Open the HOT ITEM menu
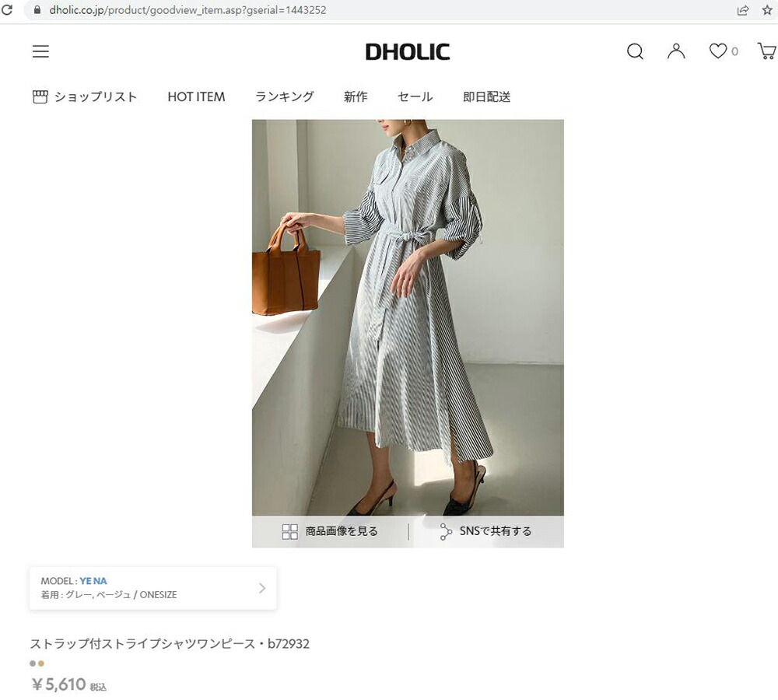The image size is (778, 700). pyautogui.click(x=196, y=96)
